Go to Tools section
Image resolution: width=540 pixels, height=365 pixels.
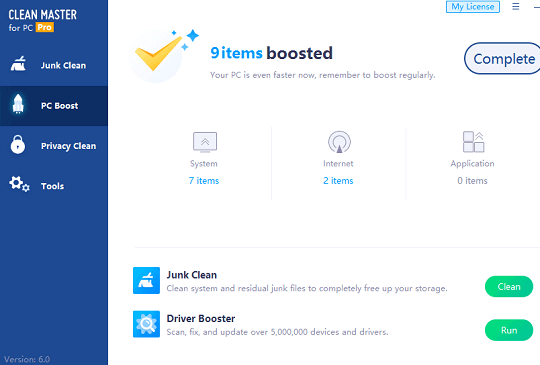[x=54, y=186]
